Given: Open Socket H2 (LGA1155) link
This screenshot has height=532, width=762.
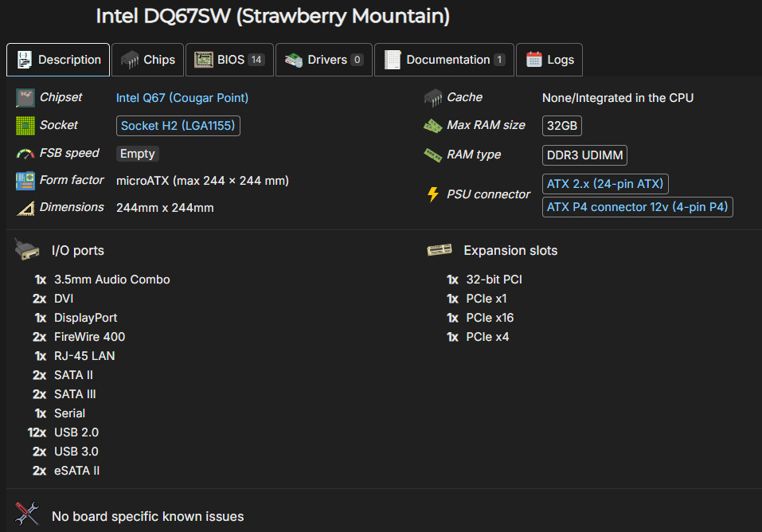Looking at the screenshot, I should 178,126.
